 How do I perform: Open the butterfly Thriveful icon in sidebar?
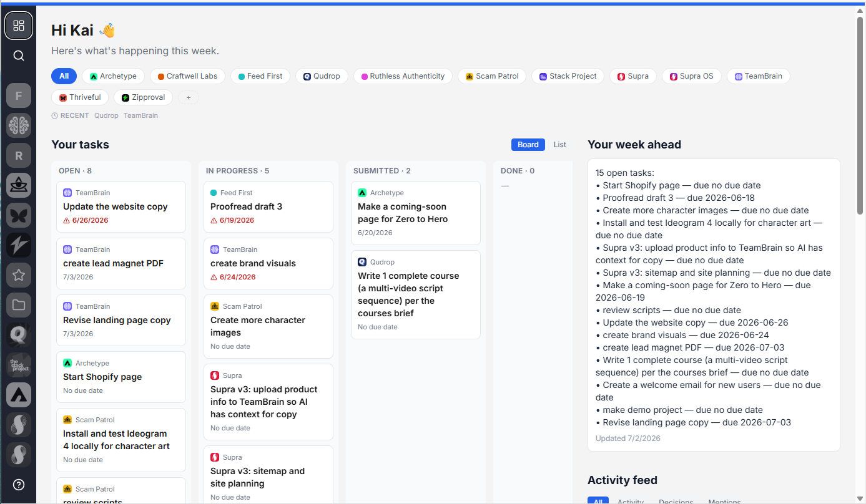19,216
